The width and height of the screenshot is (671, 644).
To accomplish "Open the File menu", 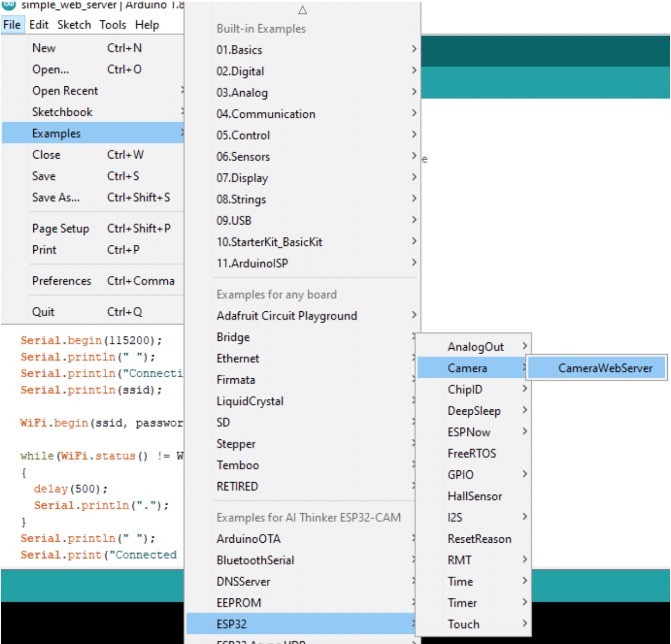I will (x=12, y=25).
